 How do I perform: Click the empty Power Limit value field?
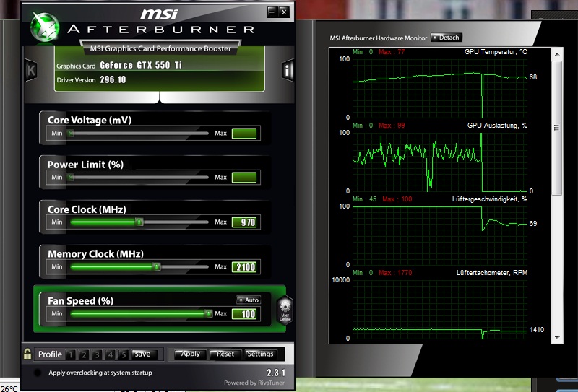point(244,178)
